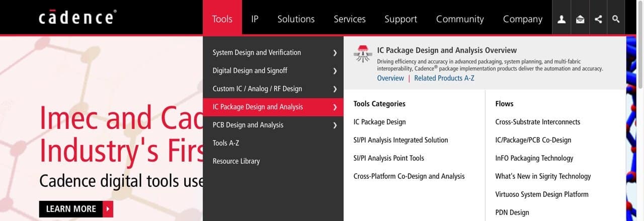Open the Solutions menu
This screenshot has height=221, width=644.
(x=296, y=19)
